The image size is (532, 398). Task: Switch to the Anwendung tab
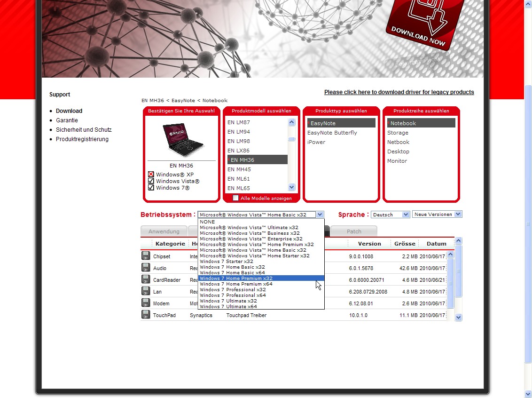(x=164, y=231)
